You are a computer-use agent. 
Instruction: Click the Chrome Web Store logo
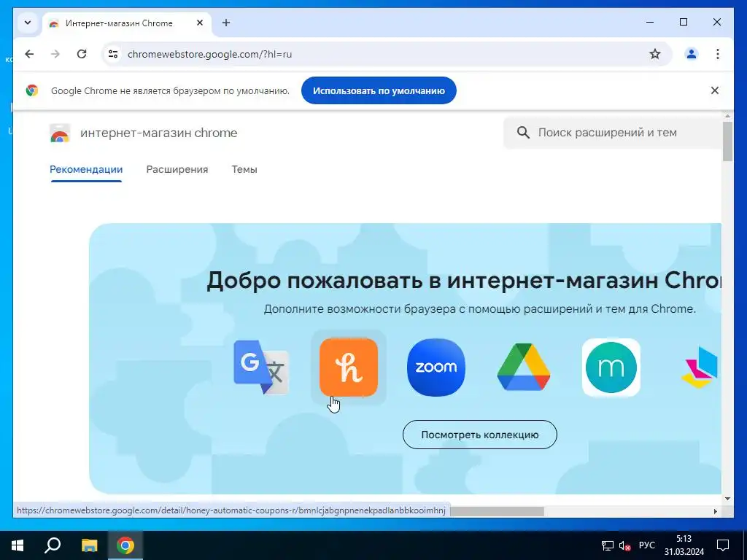click(60, 133)
